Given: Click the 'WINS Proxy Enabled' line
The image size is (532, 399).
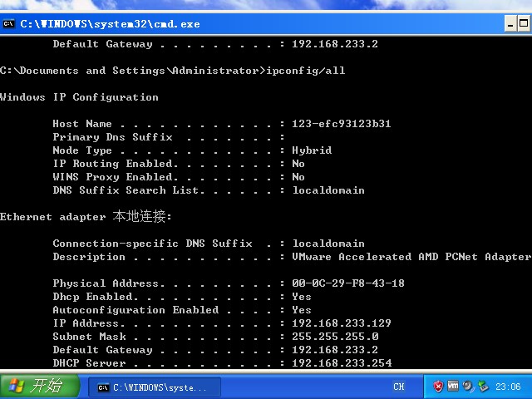Looking at the screenshot, I should tap(179, 177).
